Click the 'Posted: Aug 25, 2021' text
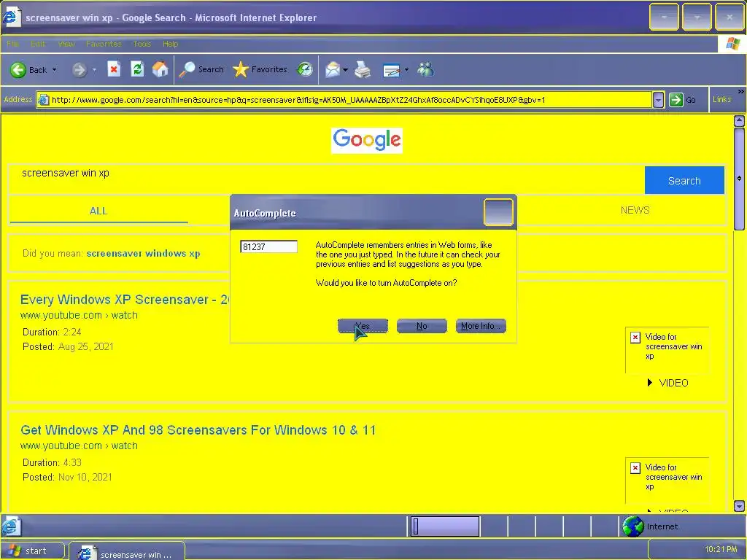747x560 pixels. click(x=68, y=346)
